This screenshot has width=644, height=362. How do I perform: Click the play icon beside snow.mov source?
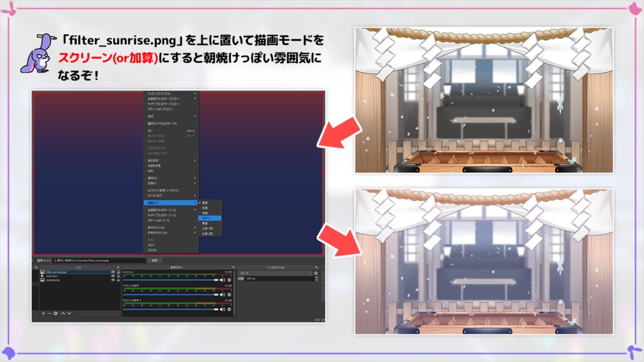point(42,276)
